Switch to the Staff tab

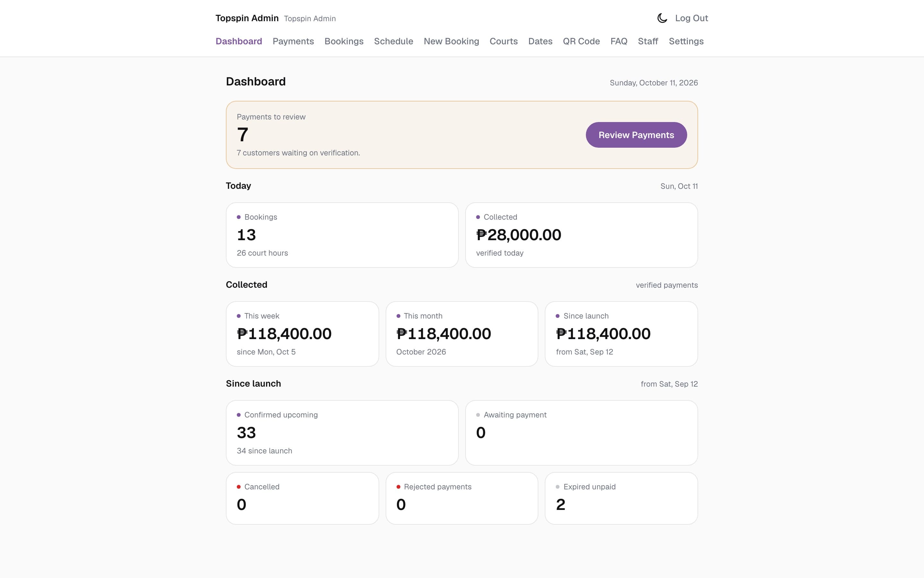click(x=648, y=41)
